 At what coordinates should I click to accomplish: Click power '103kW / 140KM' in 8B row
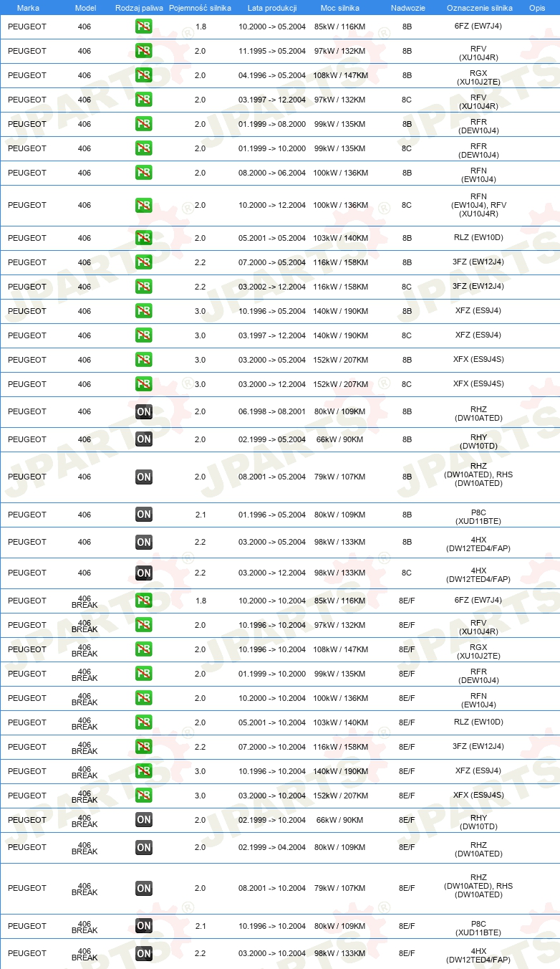coord(340,238)
